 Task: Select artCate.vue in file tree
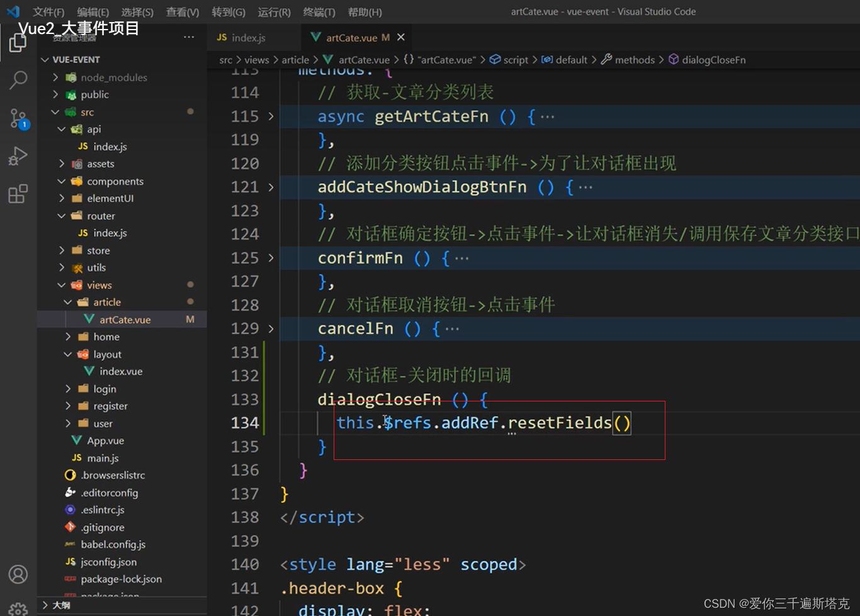pos(122,320)
